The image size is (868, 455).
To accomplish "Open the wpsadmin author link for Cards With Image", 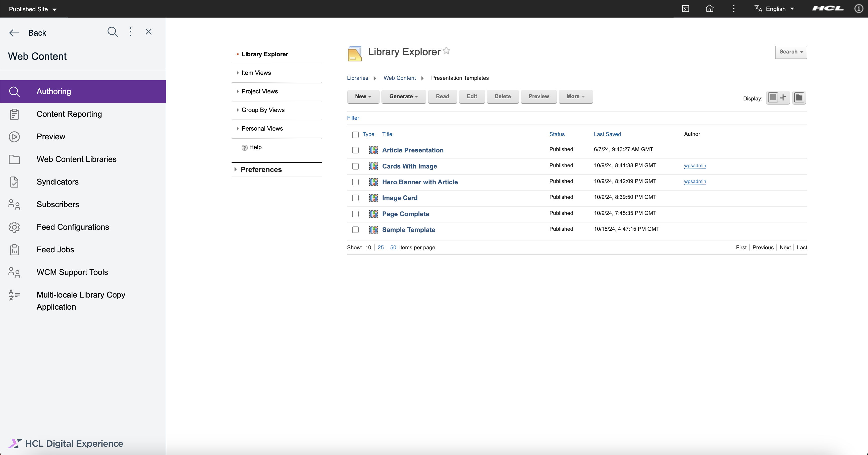I will click(x=695, y=166).
